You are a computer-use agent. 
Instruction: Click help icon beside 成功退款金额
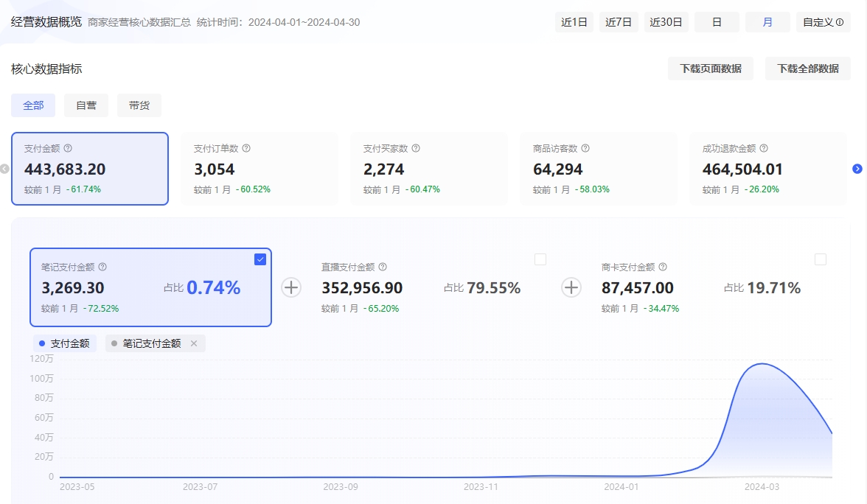point(764,148)
